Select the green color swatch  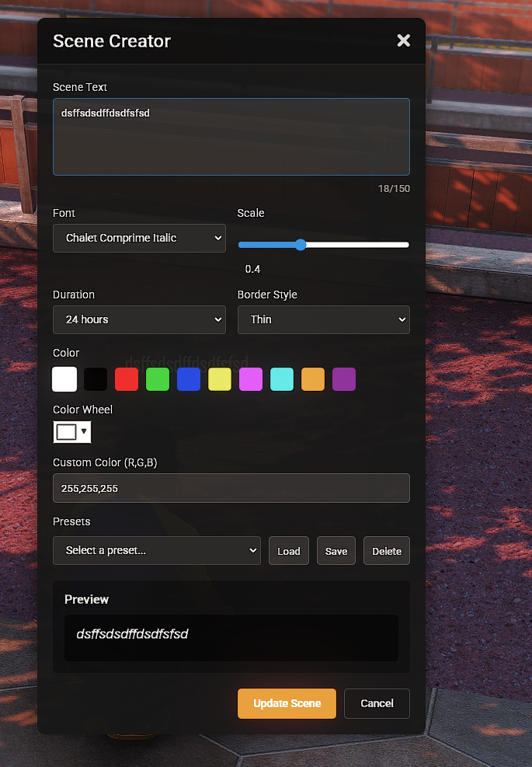[x=158, y=379]
